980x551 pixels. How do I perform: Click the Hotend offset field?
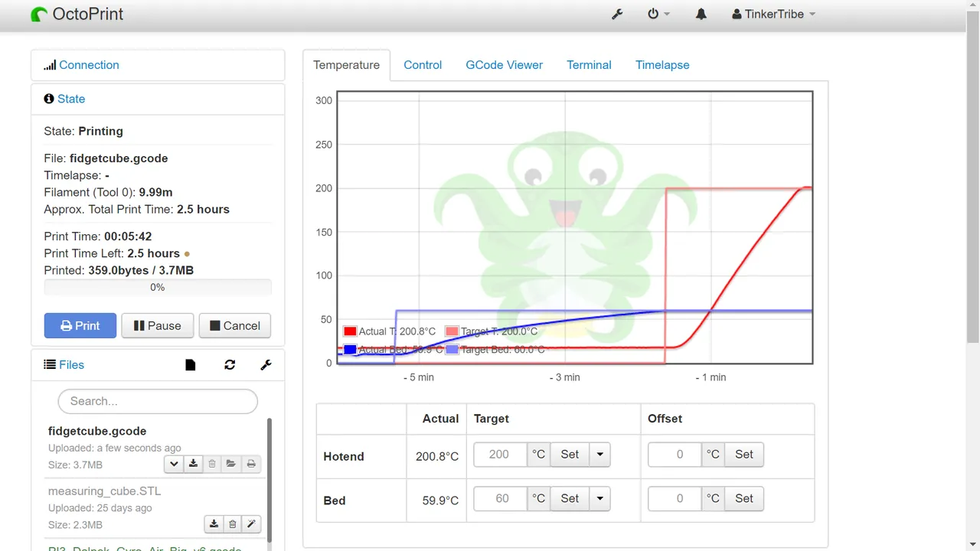click(675, 455)
